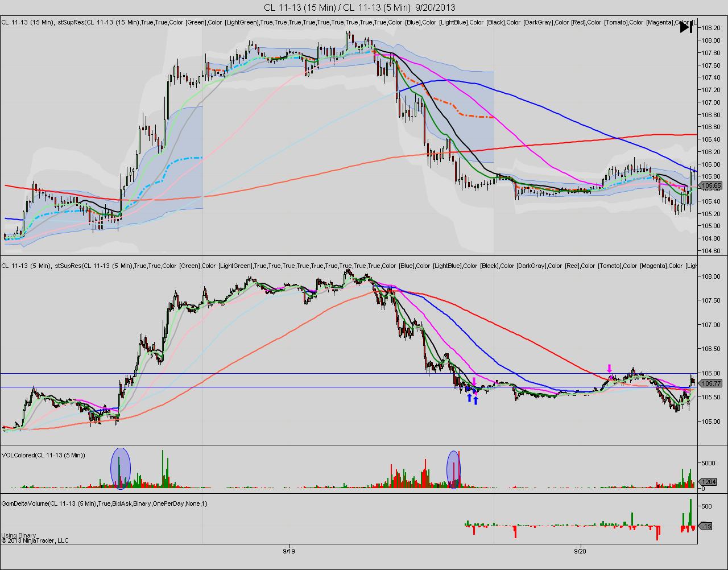
Task: Click the 105.20 price axis label
Action: (712, 214)
